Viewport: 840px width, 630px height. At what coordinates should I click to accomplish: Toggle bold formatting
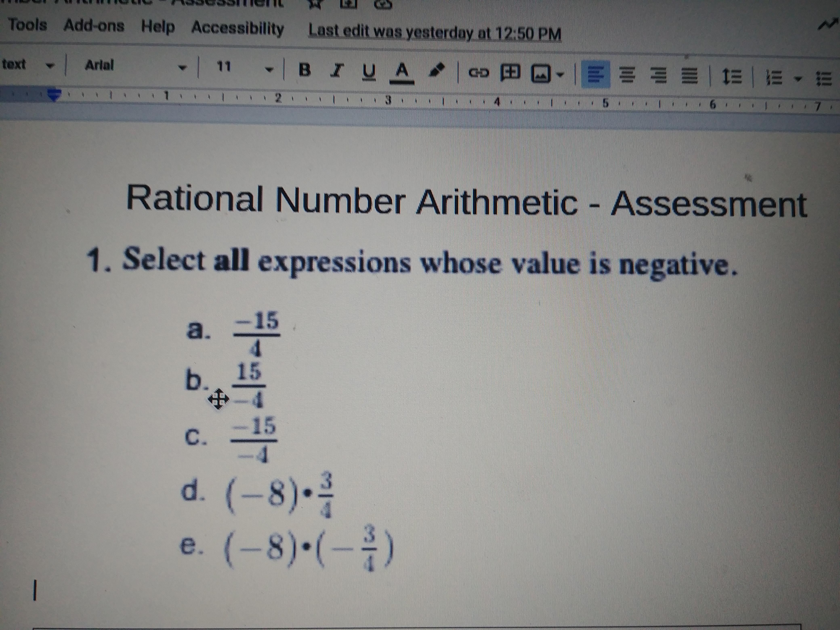pos(304,69)
